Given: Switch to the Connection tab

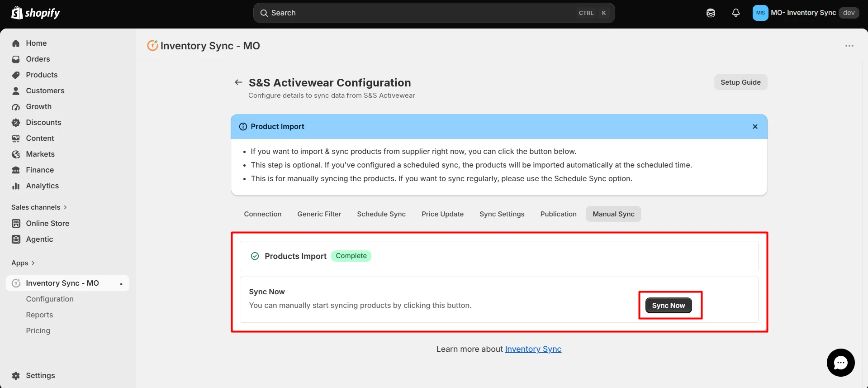Looking at the screenshot, I should (x=263, y=214).
